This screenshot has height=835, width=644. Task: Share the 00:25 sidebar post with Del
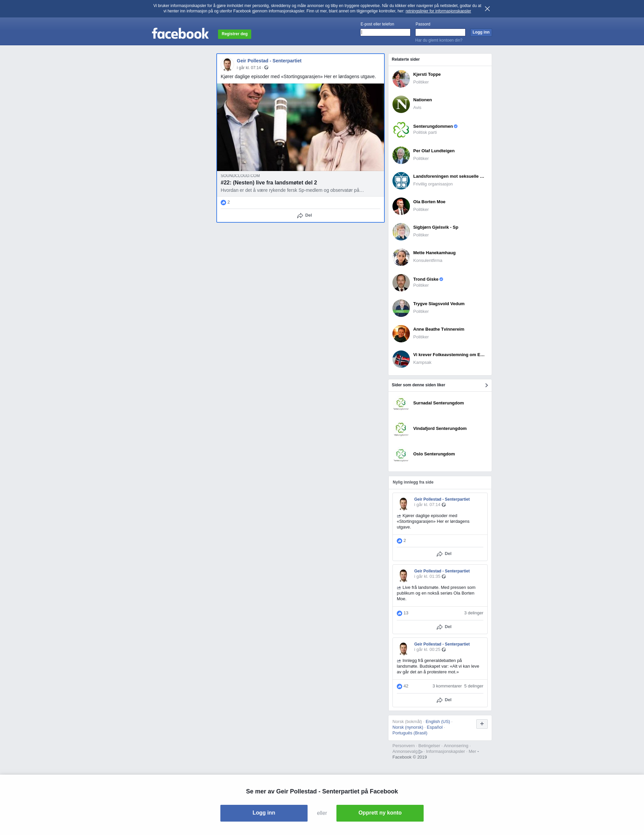click(444, 700)
